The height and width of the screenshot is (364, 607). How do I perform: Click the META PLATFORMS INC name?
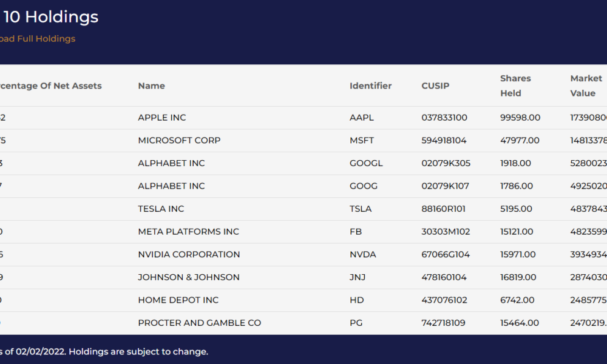point(188,231)
